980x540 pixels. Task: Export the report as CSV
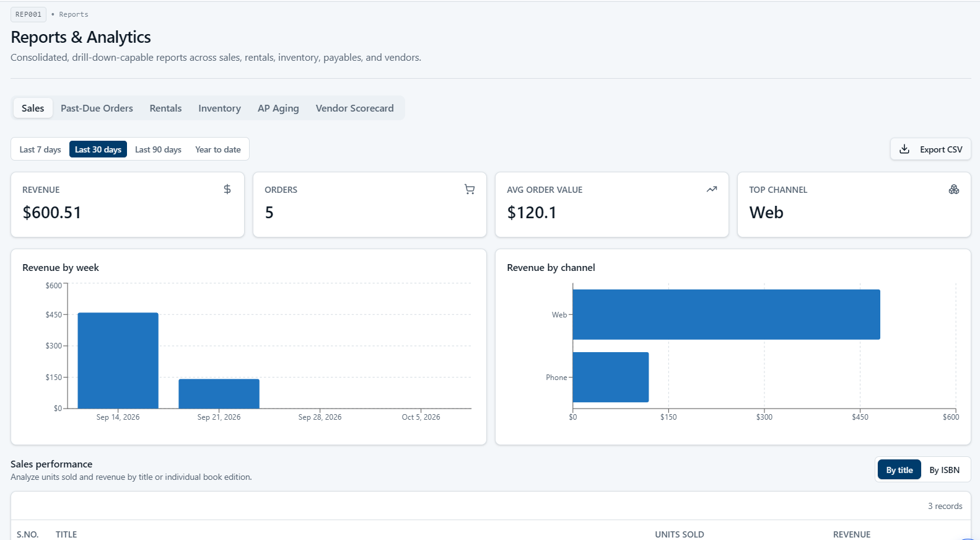(x=930, y=149)
